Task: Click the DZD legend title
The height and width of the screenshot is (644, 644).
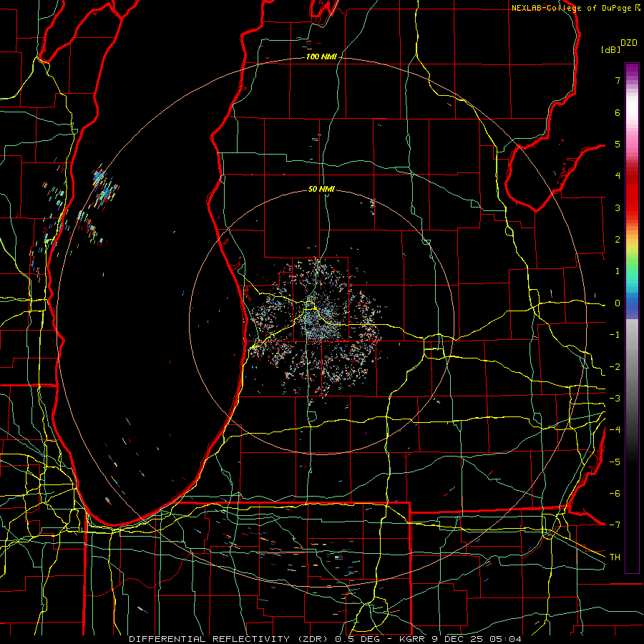Action: pyautogui.click(x=629, y=43)
